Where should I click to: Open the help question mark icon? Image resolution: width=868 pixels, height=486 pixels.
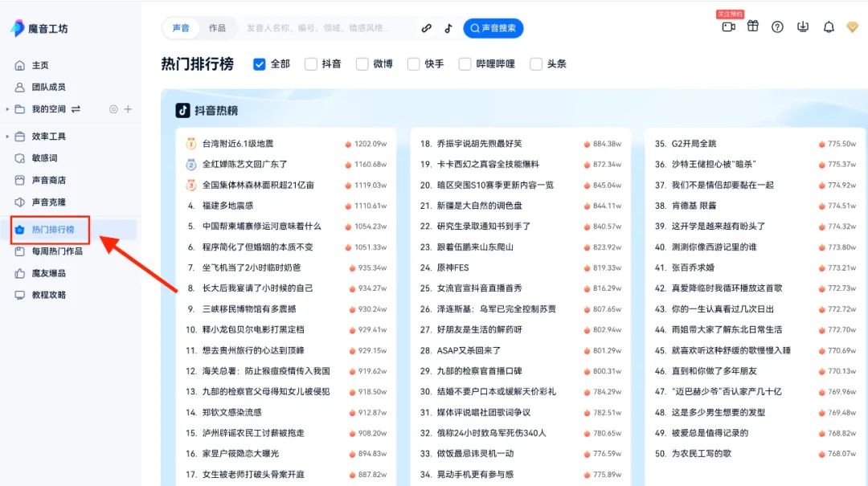777,27
